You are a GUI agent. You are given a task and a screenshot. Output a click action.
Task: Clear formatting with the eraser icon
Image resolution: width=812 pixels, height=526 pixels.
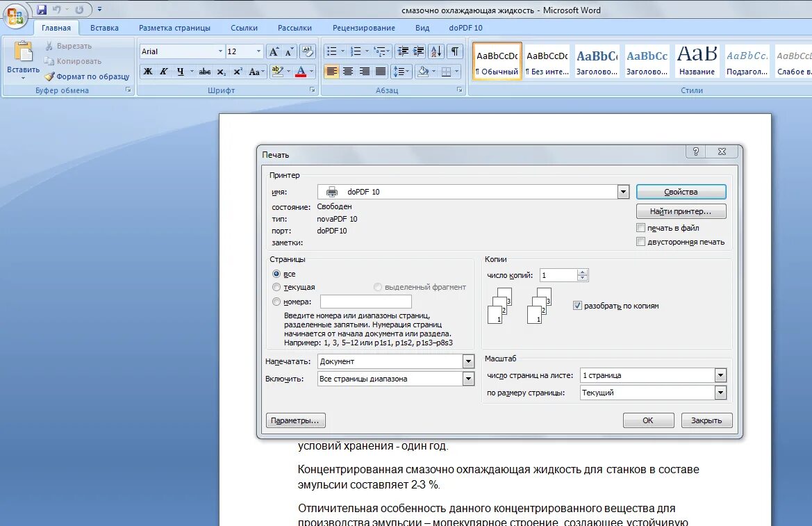click(x=307, y=51)
